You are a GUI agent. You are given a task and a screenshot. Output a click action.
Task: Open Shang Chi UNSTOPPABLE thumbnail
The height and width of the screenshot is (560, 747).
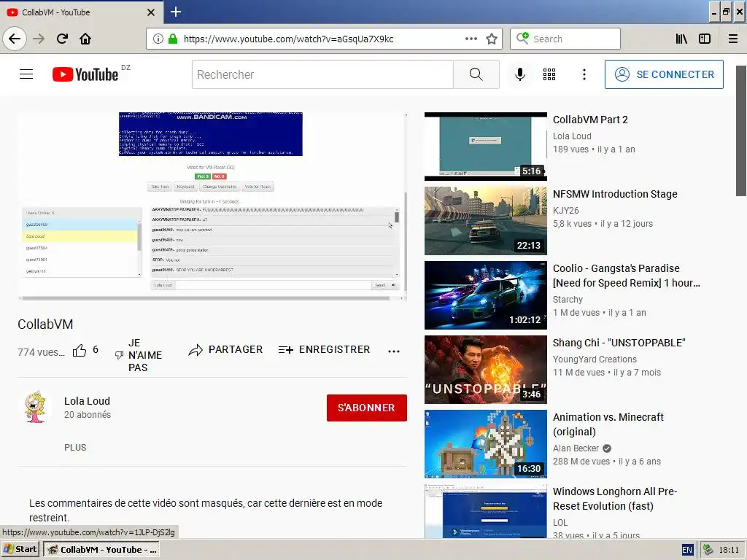tap(485, 370)
